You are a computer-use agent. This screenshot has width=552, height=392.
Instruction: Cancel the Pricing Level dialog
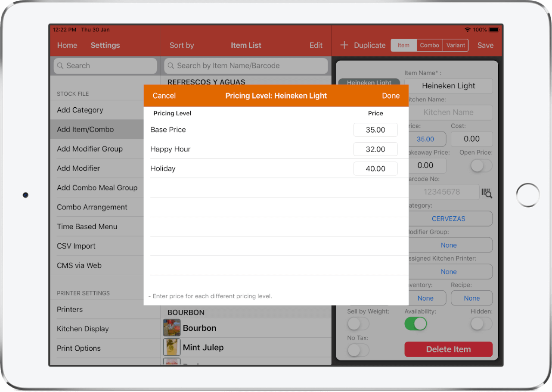pyautogui.click(x=164, y=96)
